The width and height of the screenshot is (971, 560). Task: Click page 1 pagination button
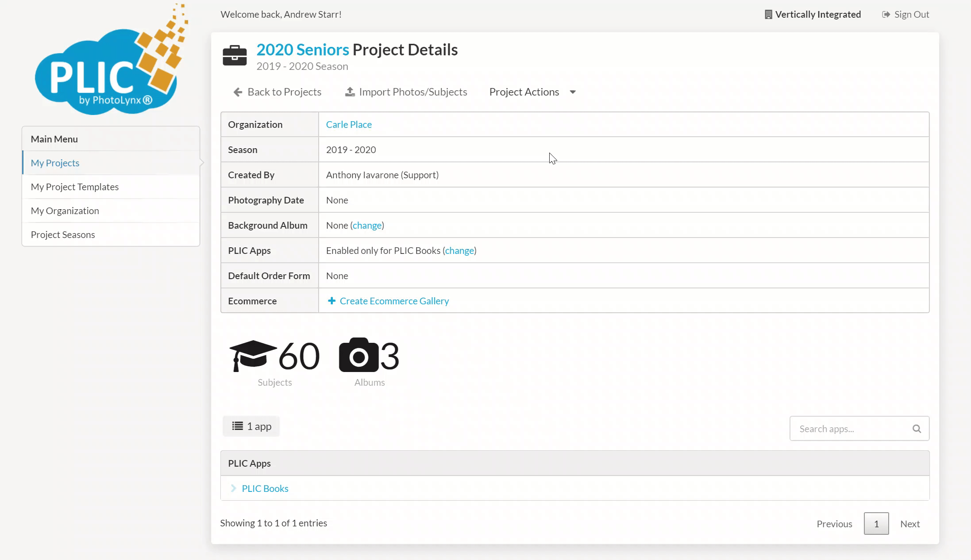876,524
